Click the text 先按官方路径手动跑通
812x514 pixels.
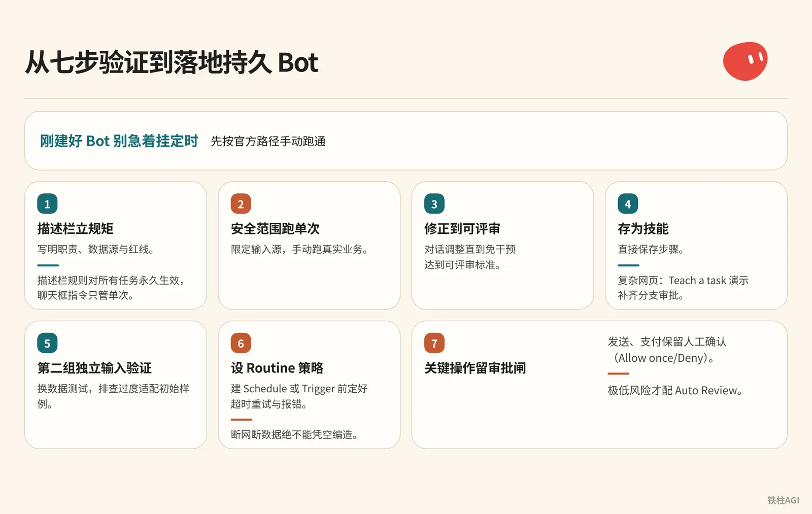point(268,141)
